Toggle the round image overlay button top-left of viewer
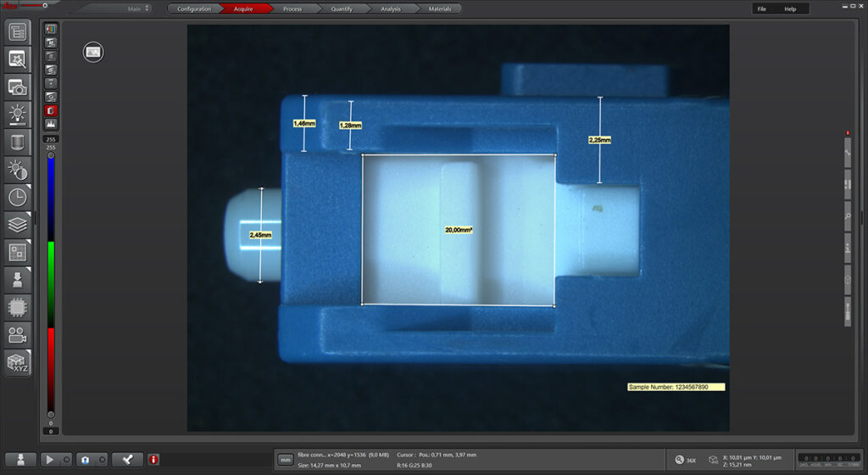The width and height of the screenshot is (868, 475). coord(93,53)
